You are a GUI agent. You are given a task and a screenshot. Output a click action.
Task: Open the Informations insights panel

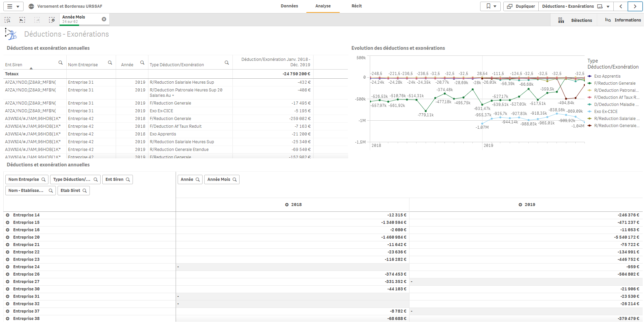pyautogui.click(x=623, y=20)
